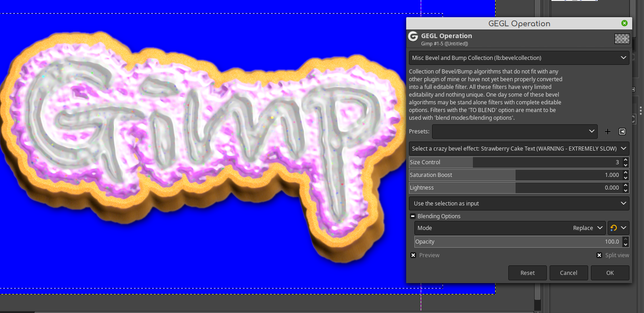Viewport: 644px width, 313px height.
Task: Increase Opacity with up arrow
Action: (626, 239)
